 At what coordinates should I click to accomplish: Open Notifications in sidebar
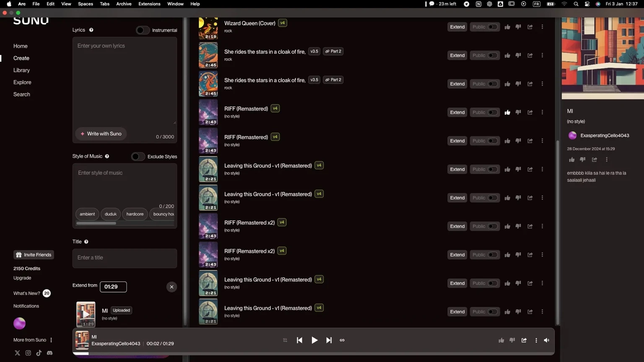tap(26, 306)
